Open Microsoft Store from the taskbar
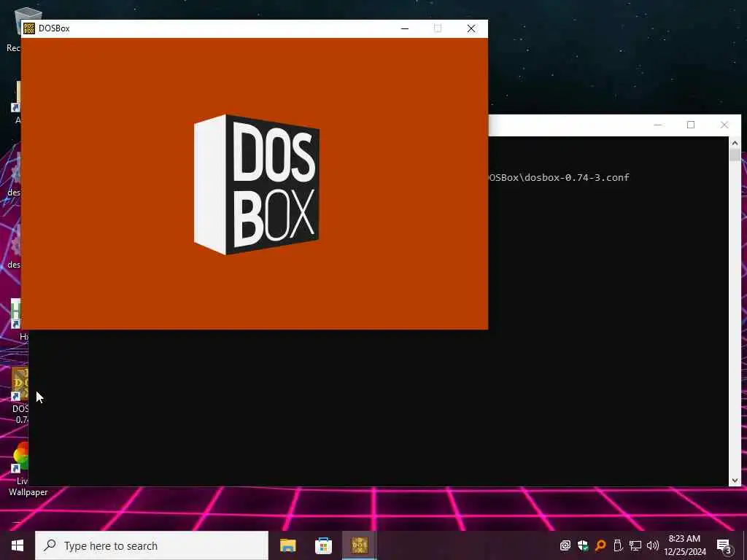747x560 pixels. (323, 545)
